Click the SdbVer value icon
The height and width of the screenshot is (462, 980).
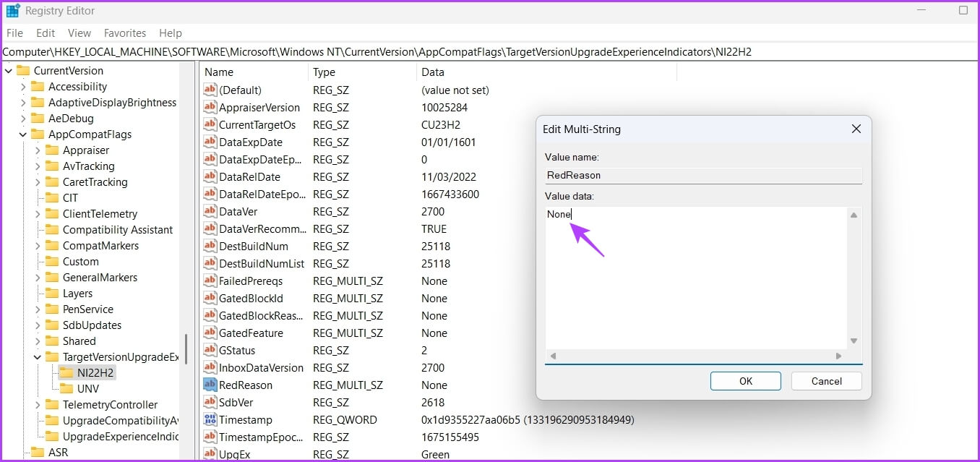(x=210, y=402)
